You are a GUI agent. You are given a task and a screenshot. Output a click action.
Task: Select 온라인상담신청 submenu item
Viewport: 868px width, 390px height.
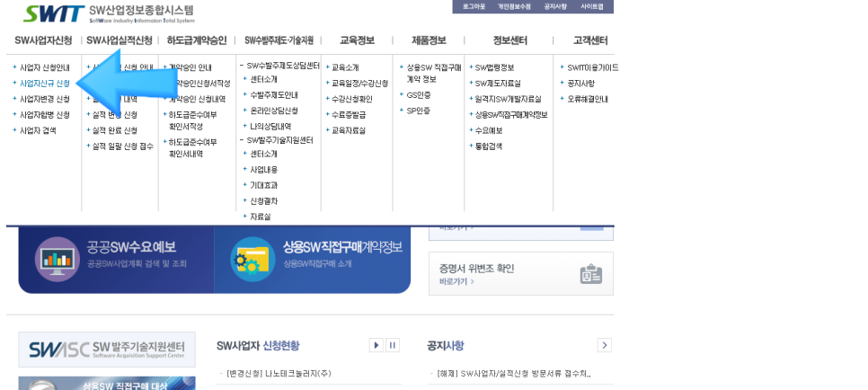click(x=274, y=111)
